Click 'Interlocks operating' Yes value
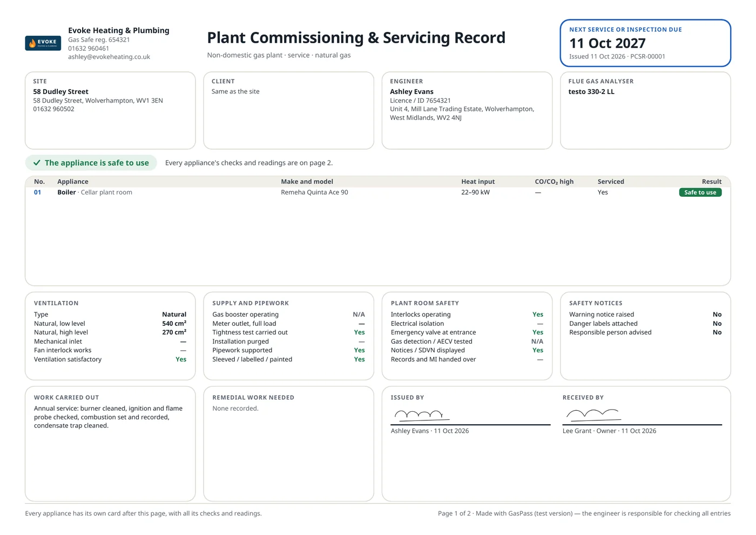Image resolution: width=756 pixels, height=535 pixels. coord(538,315)
